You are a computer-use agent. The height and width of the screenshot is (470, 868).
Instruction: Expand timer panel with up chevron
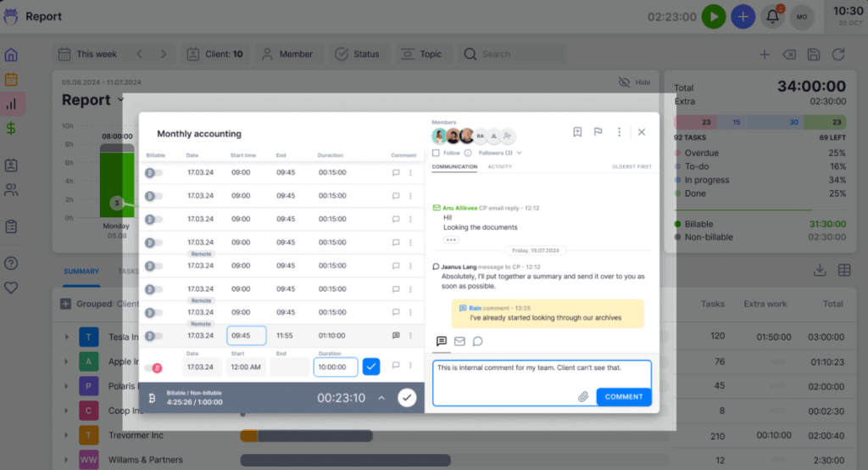pos(381,398)
